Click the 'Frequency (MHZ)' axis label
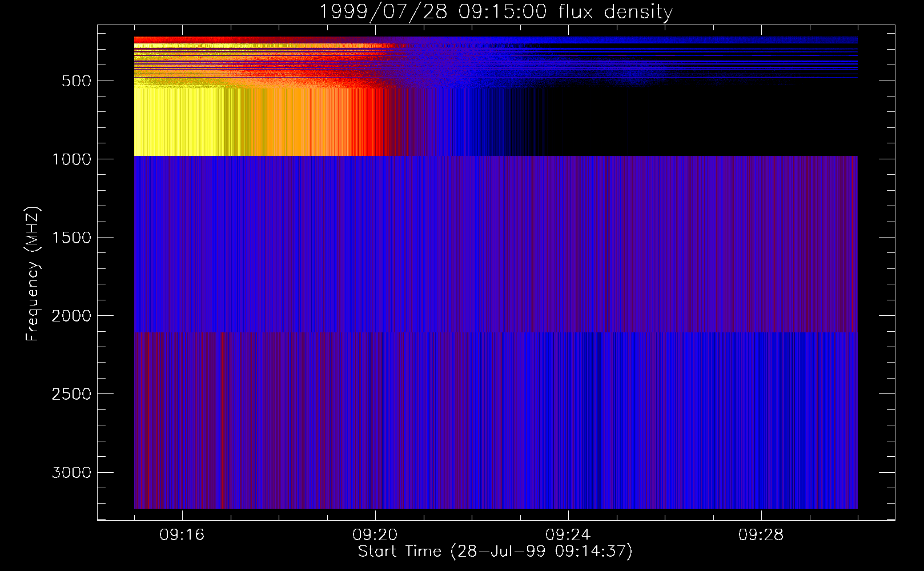The height and width of the screenshot is (571, 924). coord(33,274)
